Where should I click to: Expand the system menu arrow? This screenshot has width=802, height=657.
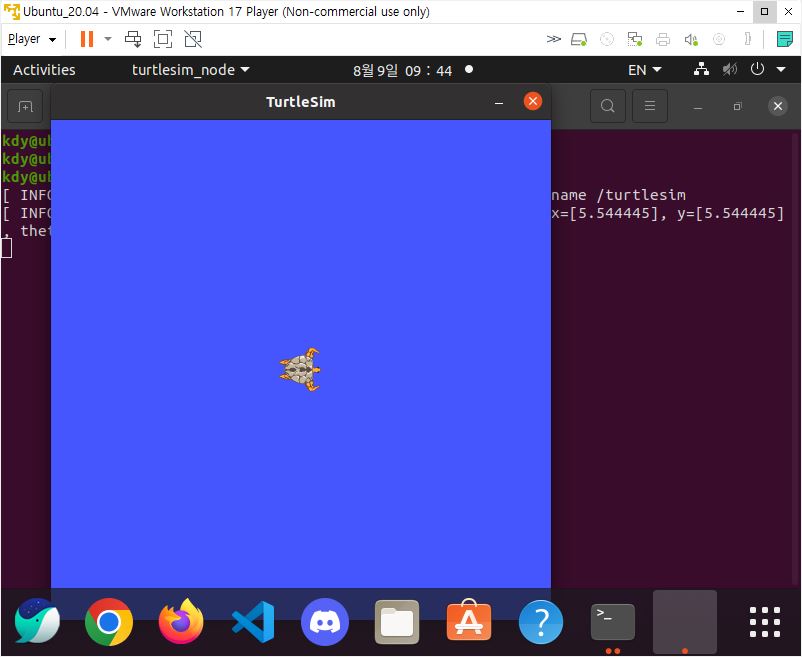tap(781, 70)
